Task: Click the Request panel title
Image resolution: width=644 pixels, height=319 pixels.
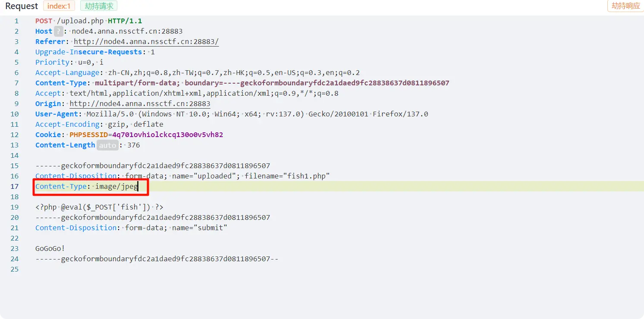Action: 22,6
